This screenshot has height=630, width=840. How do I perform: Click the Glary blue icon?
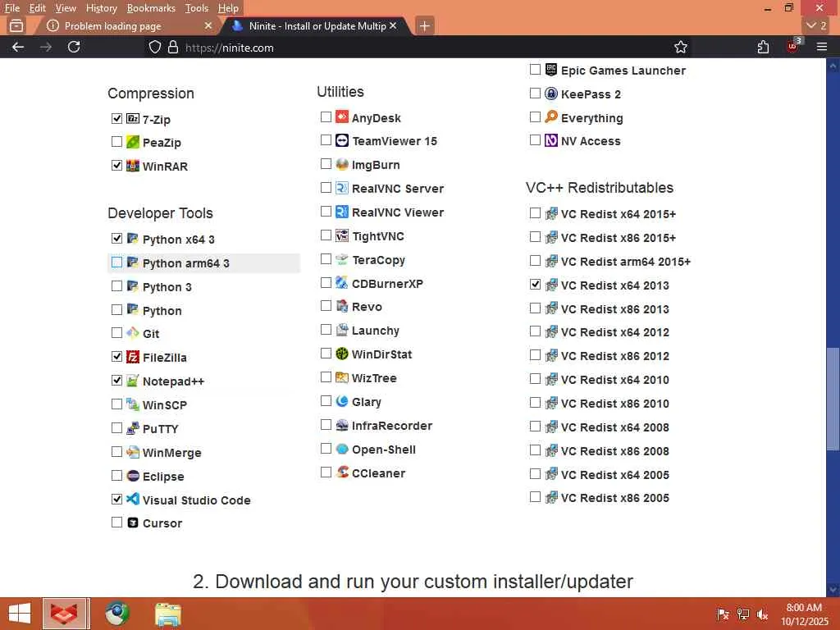(x=342, y=401)
